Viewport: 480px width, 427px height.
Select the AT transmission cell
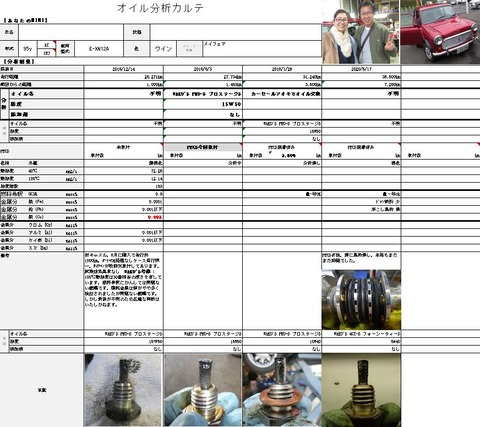click(47, 45)
